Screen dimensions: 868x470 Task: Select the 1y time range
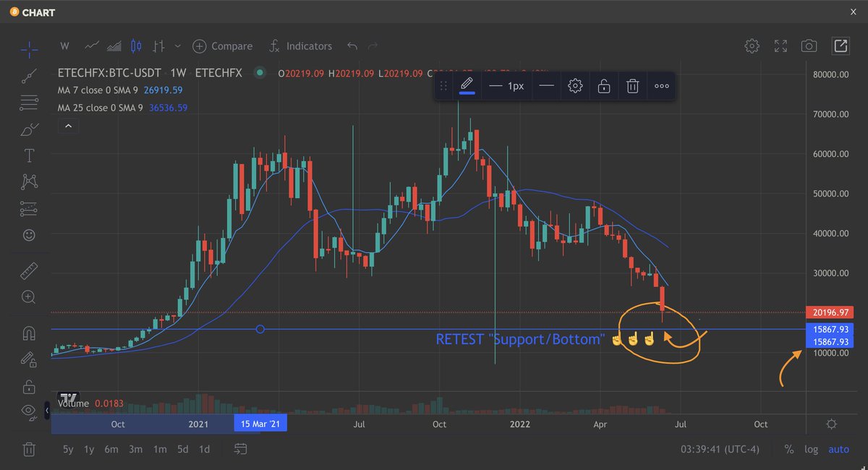click(89, 449)
